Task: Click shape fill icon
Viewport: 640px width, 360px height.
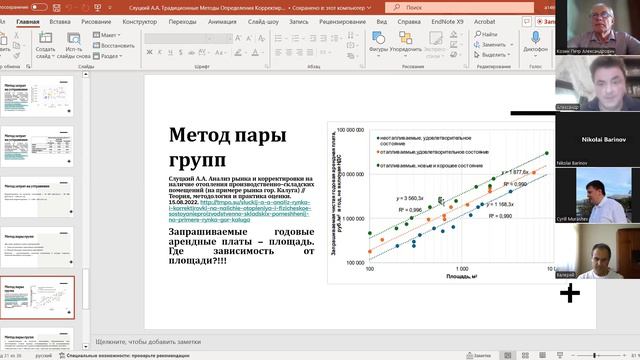Action: [454, 35]
